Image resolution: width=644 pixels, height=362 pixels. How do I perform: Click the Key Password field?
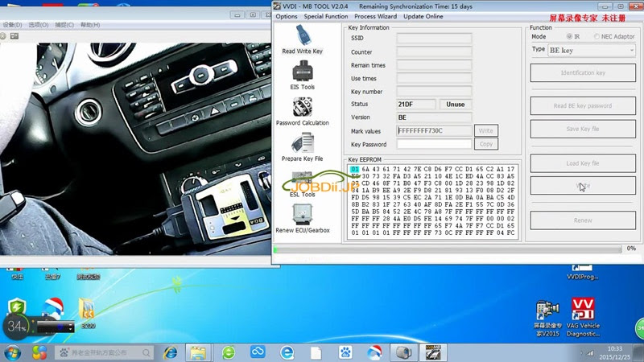point(434,144)
